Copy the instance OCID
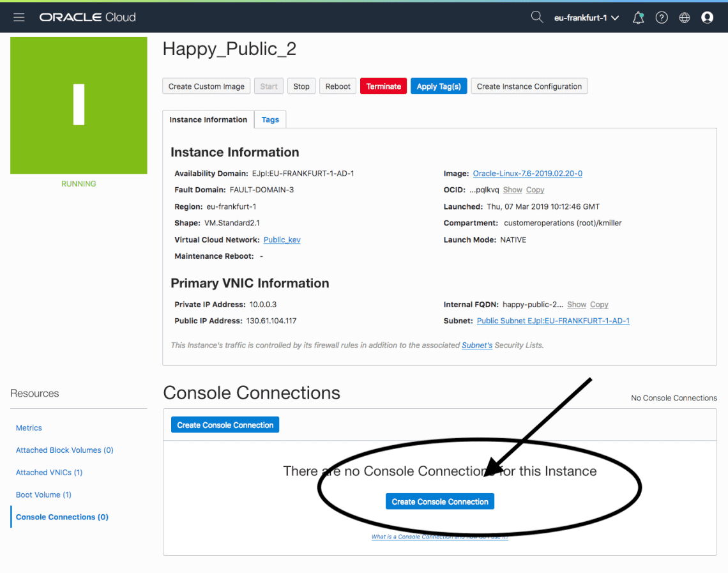The height and width of the screenshot is (573, 728). coord(535,190)
